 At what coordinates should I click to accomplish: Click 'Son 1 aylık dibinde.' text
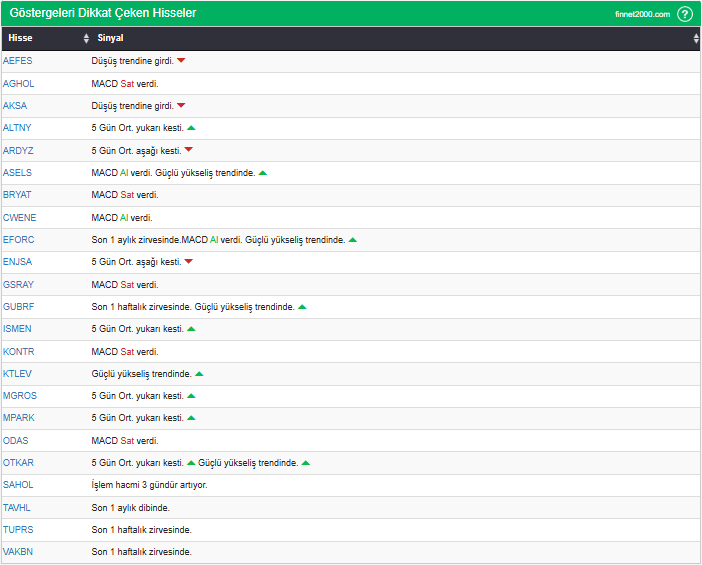(x=131, y=508)
